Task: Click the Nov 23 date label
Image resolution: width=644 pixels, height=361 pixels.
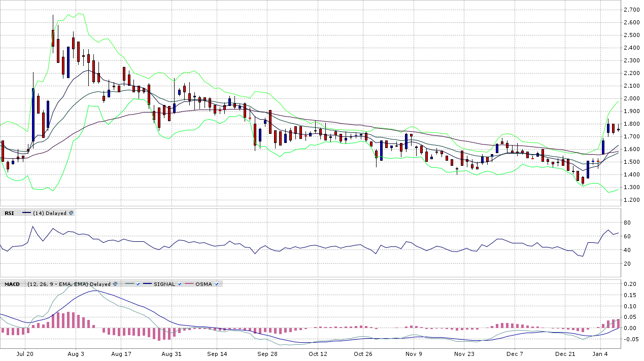Action: pos(464,353)
